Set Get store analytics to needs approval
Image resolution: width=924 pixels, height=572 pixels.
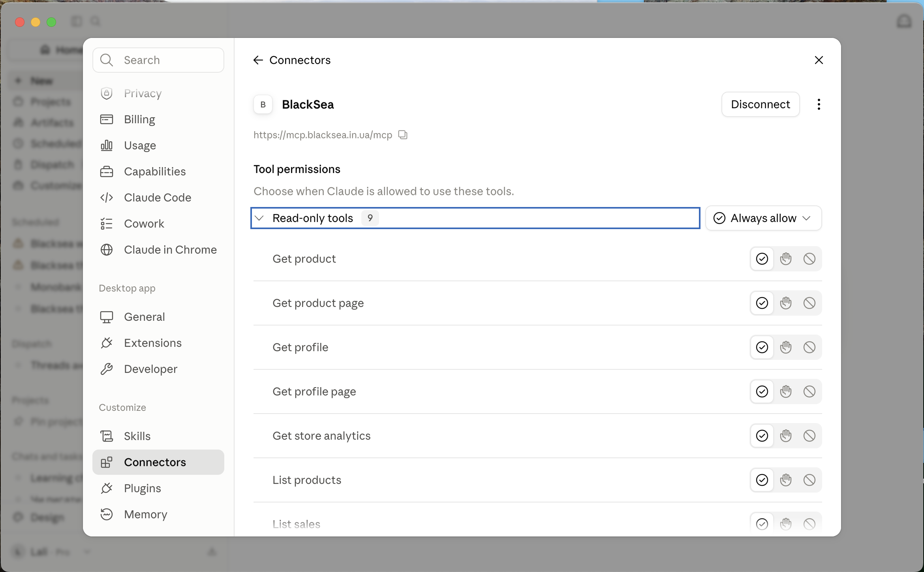[786, 436]
